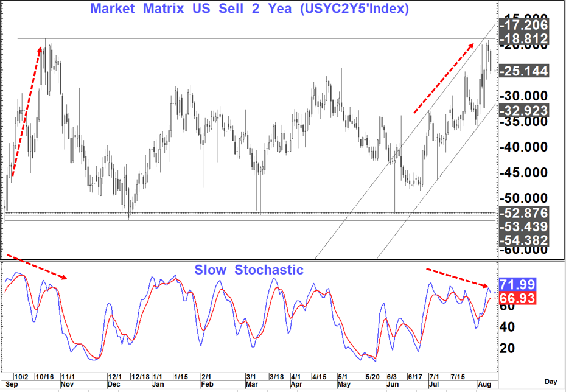Click the 5/20 date on time axis
The height and width of the screenshot is (392, 566).
[x=371, y=377]
